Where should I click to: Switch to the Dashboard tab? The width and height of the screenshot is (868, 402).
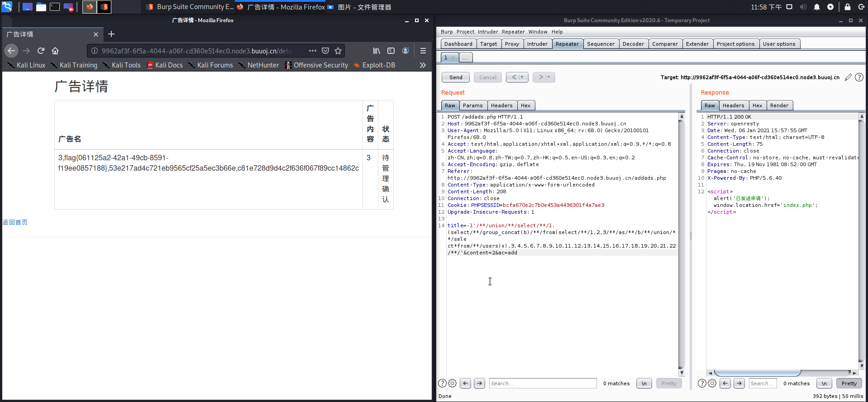pyautogui.click(x=458, y=44)
